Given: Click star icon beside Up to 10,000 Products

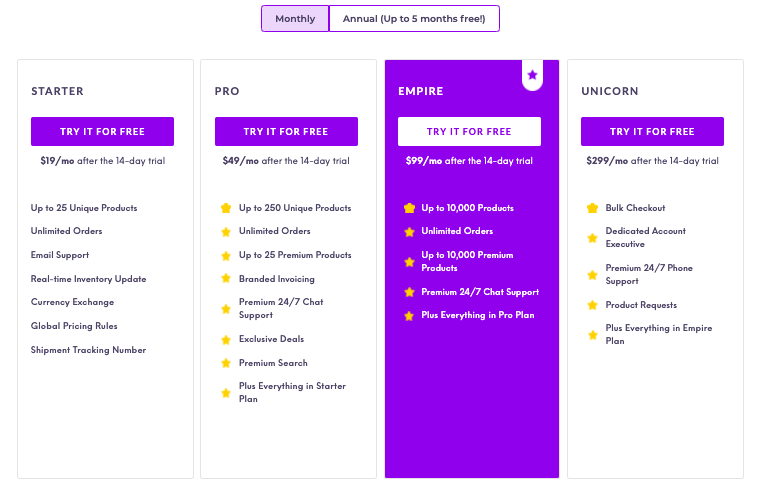Looking at the screenshot, I should [409, 208].
